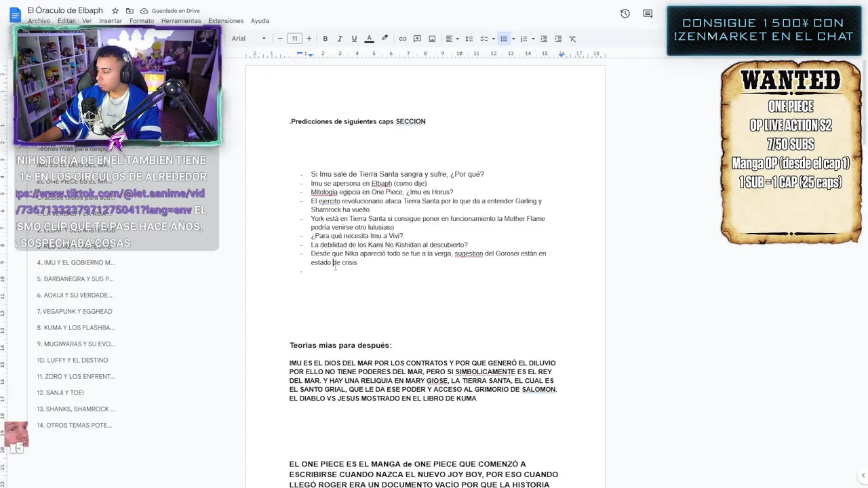Screen dimensions: 868x488
Task: Toggle the bulleted list button
Action: pos(504,39)
